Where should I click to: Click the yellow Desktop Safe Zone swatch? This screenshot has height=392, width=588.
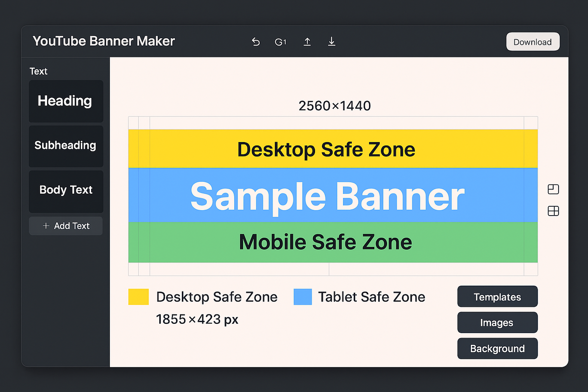(138, 297)
